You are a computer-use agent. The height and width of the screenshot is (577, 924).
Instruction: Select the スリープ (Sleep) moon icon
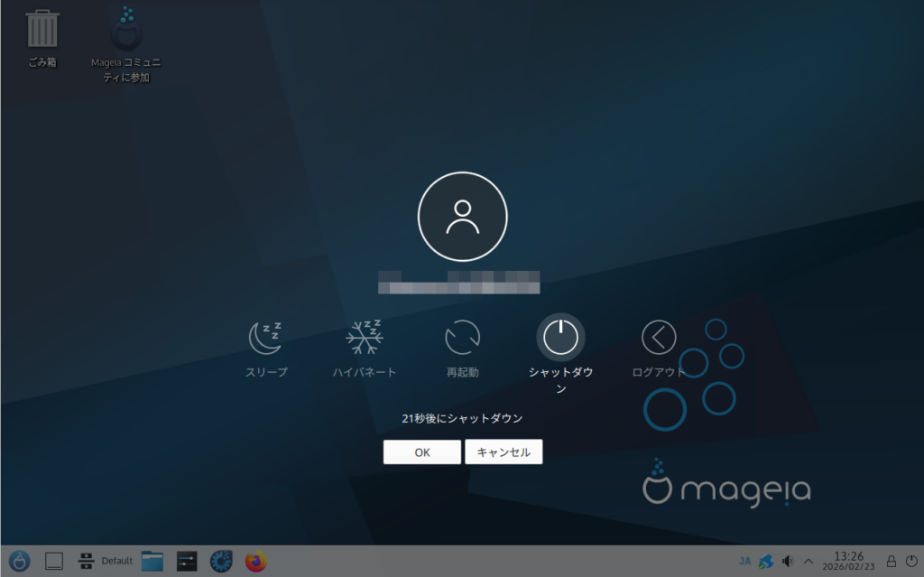266,338
